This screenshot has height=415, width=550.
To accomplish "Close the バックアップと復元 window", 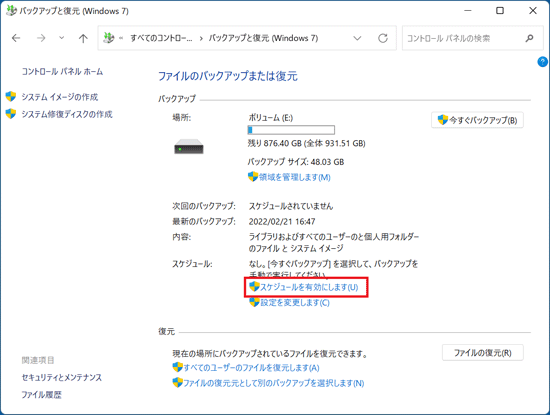I will [533, 11].
